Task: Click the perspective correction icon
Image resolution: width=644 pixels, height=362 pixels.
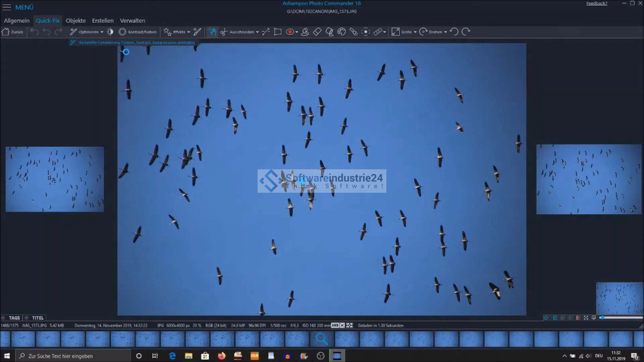Action: click(x=277, y=32)
